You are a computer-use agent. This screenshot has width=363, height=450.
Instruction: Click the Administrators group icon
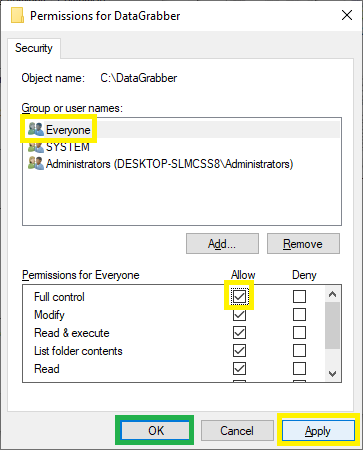coord(36,163)
